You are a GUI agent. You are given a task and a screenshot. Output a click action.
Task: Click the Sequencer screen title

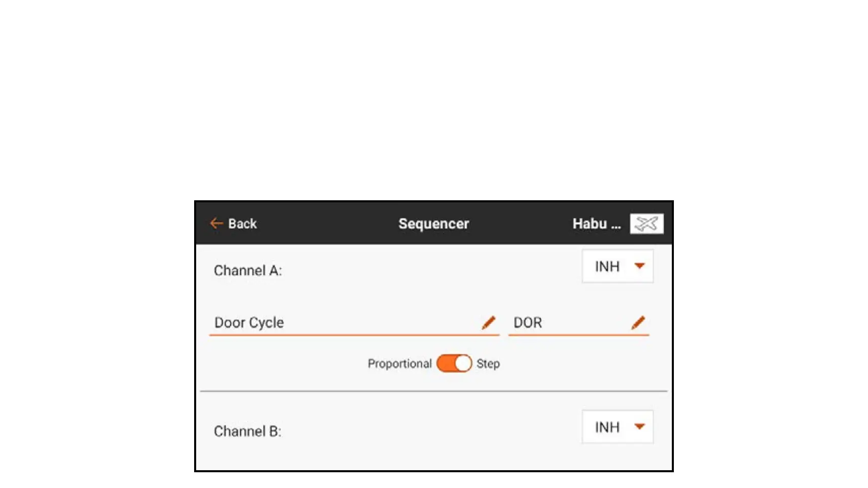(433, 224)
